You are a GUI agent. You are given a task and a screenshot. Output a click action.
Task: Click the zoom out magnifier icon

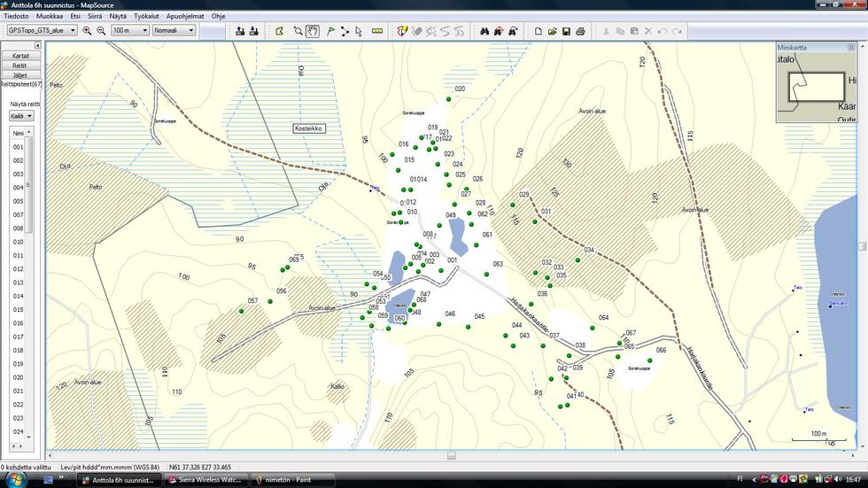point(101,31)
